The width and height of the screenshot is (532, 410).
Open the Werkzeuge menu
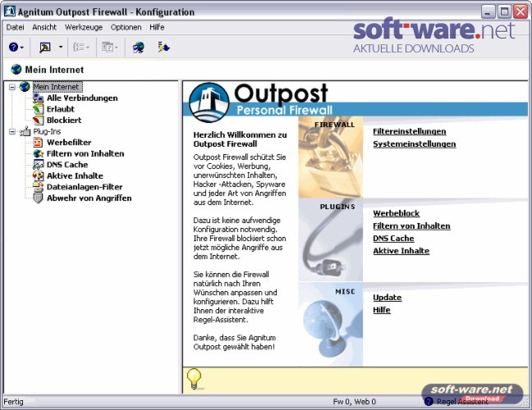click(x=84, y=27)
